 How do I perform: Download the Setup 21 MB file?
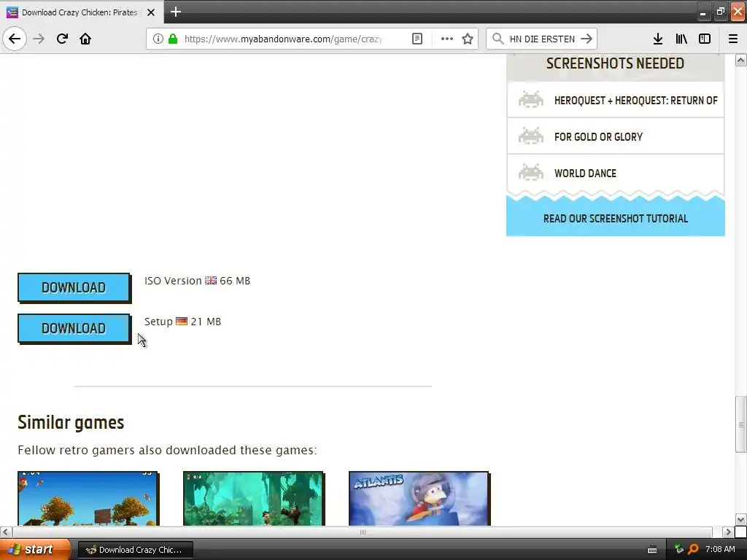74,329
